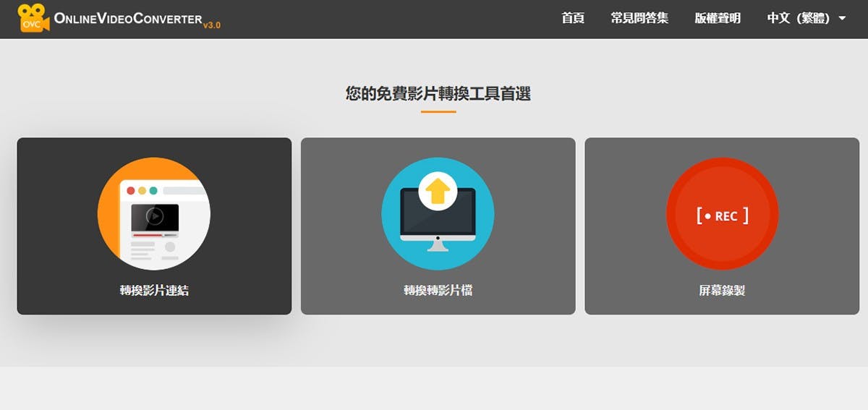Select the 屏幕錄製 label
Viewport: 868px width, 410px height.
click(722, 291)
